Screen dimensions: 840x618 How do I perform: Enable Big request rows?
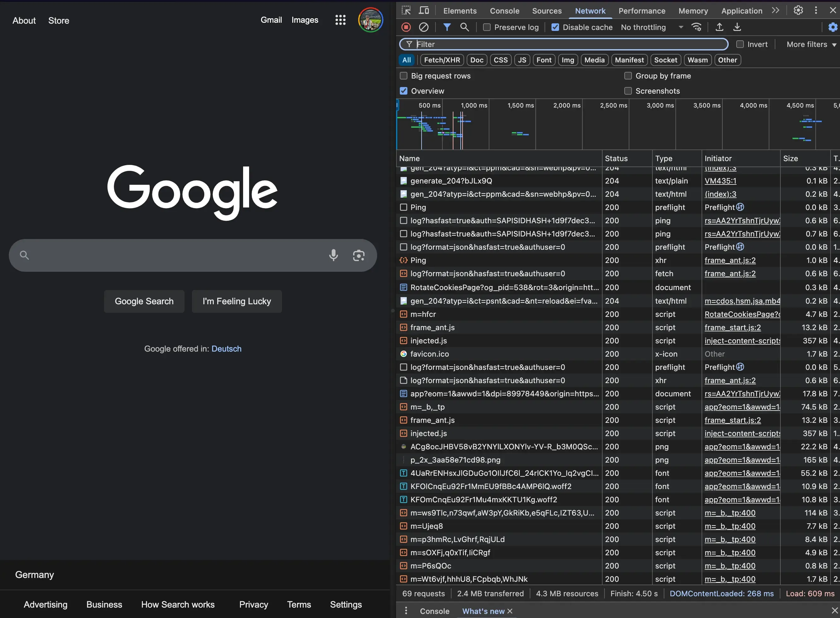[x=404, y=76]
